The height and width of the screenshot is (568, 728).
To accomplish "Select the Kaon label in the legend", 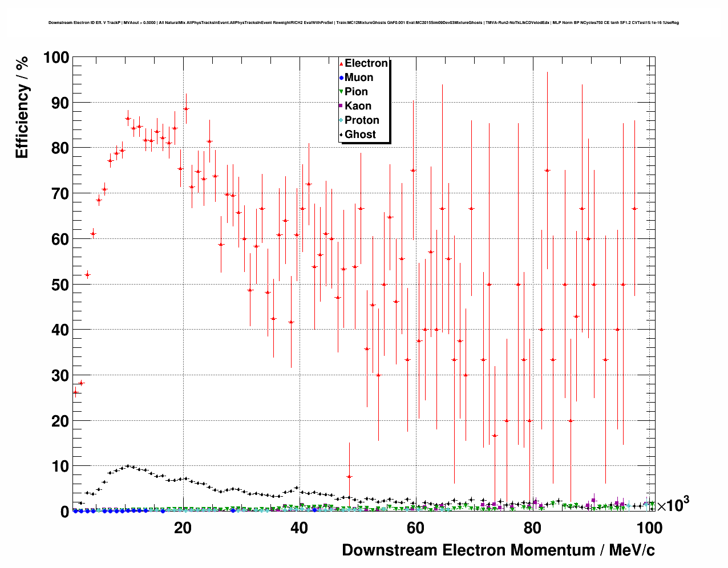I will pyautogui.click(x=358, y=106).
